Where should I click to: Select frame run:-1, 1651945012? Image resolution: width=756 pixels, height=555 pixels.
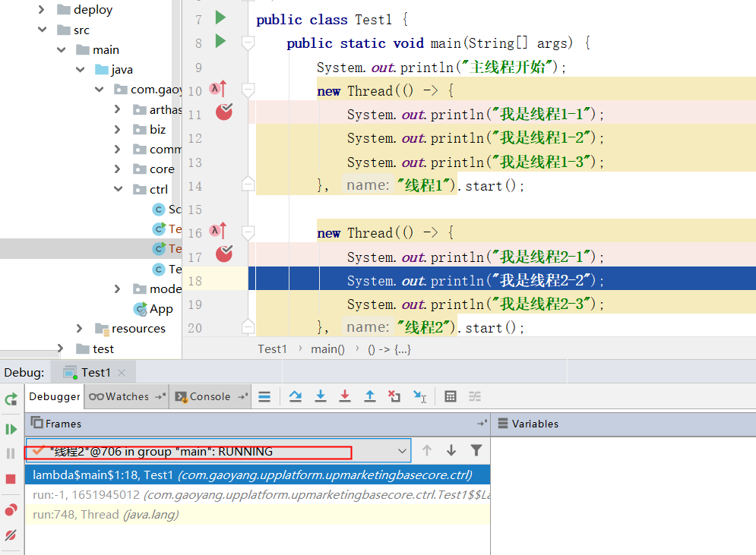pos(258,495)
